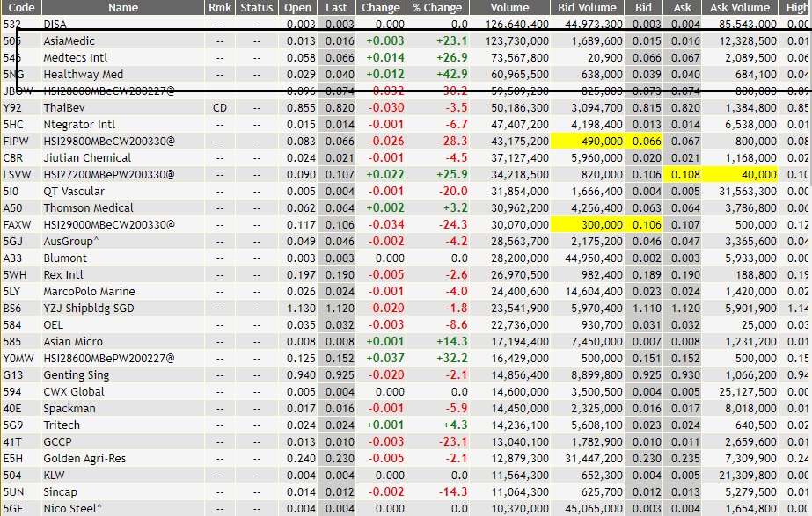
Task: Click the Name column header
Action: 122,8
